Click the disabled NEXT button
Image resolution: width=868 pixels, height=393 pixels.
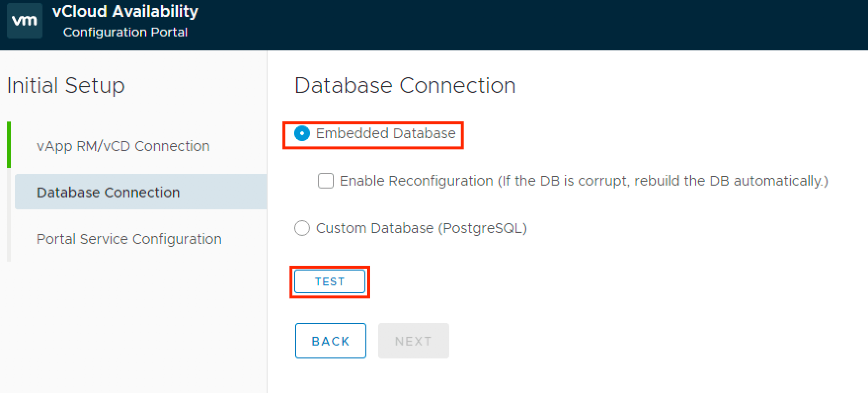pyautogui.click(x=413, y=341)
